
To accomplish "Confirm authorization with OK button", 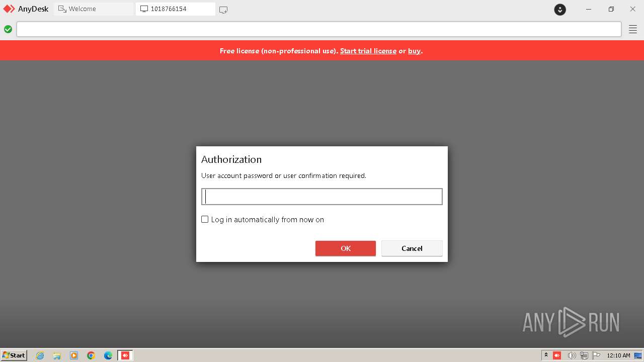I will coord(346,248).
